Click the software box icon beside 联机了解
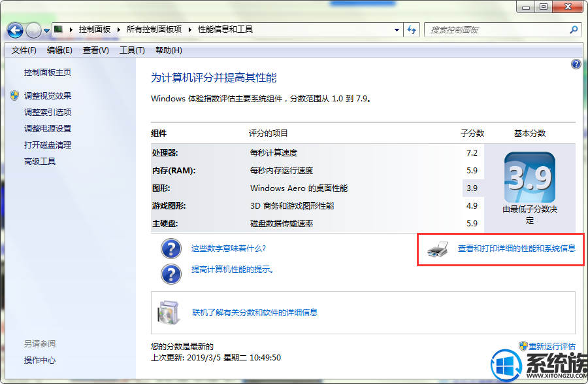 [x=169, y=312]
